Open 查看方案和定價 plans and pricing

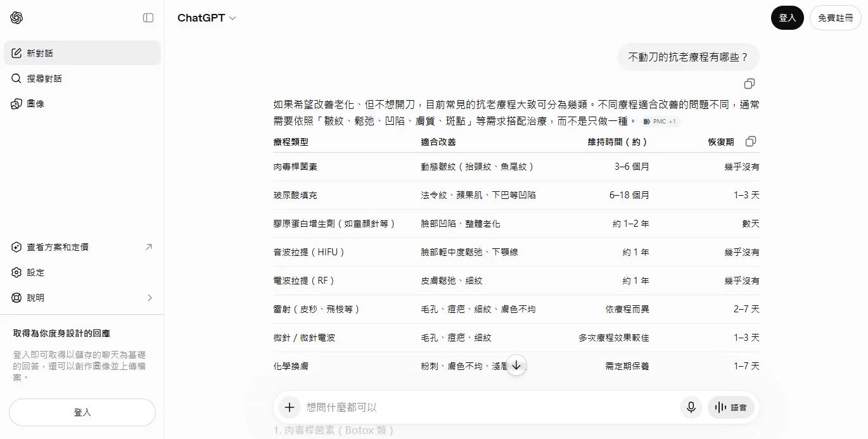82,247
